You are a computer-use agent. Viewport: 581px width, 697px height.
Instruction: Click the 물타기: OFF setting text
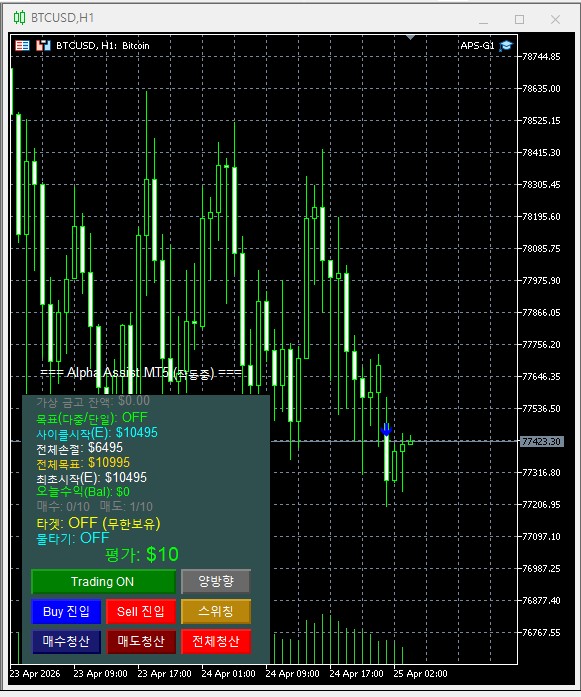[x=72, y=538]
